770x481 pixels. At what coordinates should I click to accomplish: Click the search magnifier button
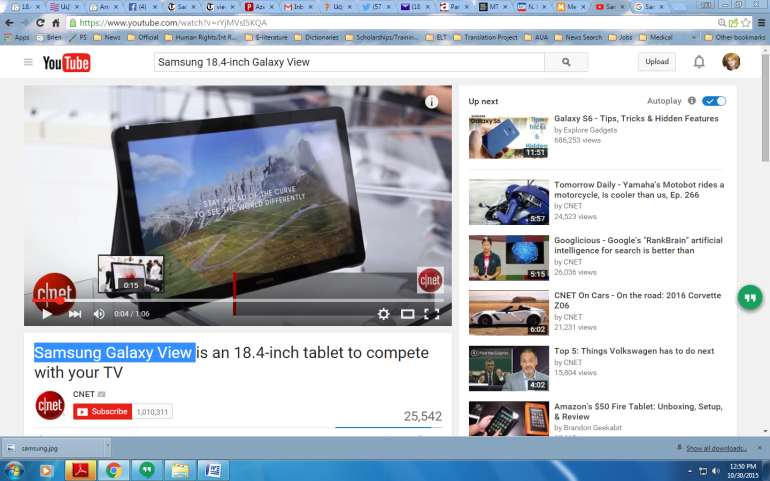pyautogui.click(x=566, y=62)
